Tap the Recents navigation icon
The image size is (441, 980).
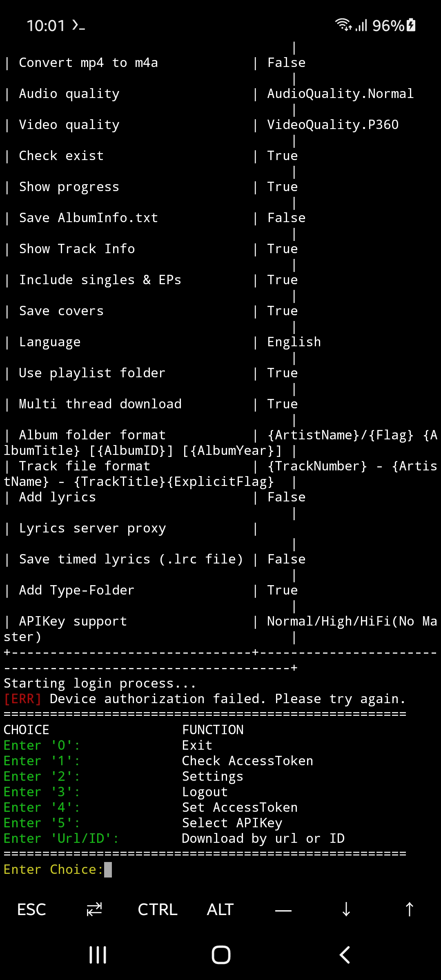coord(97,954)
